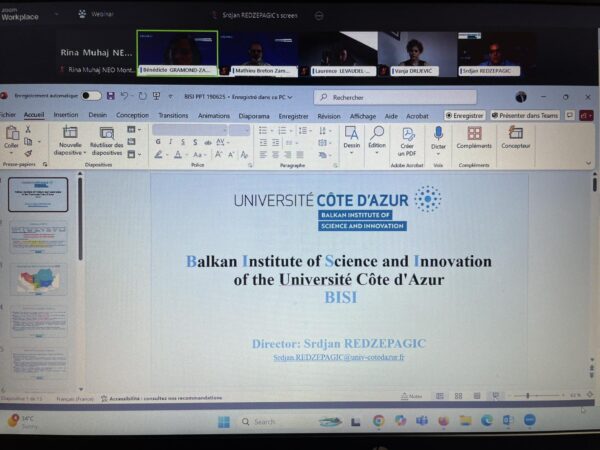Switch to the Animations tab
600x450 pixels.
click(214, 116)
